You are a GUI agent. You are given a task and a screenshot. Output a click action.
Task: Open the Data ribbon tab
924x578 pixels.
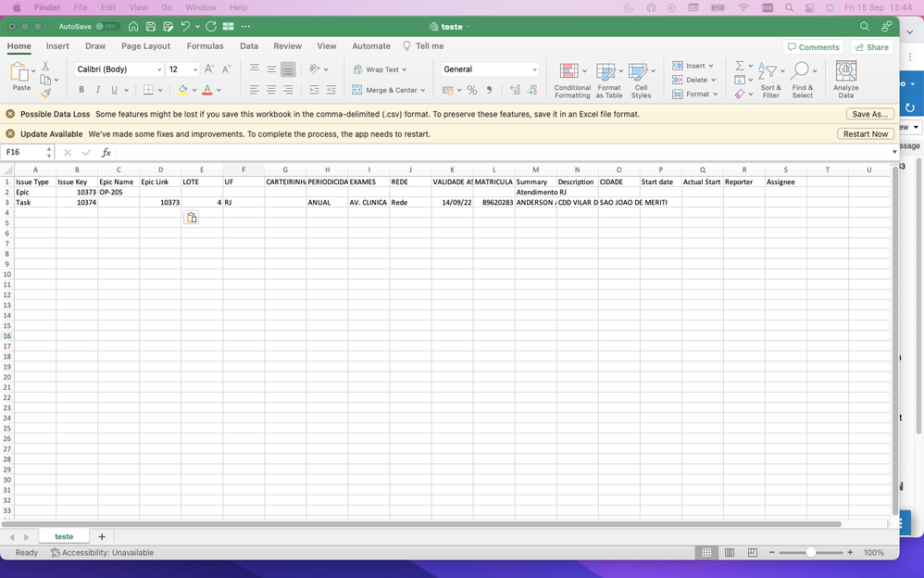pyautogui.click(x=249, y=46)
